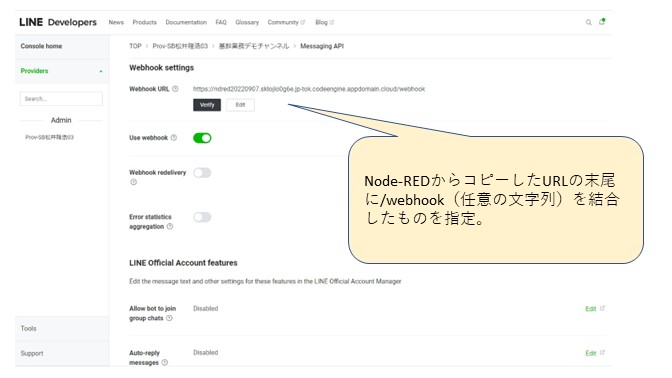Open the Glossary menu item

coord(247,22)
